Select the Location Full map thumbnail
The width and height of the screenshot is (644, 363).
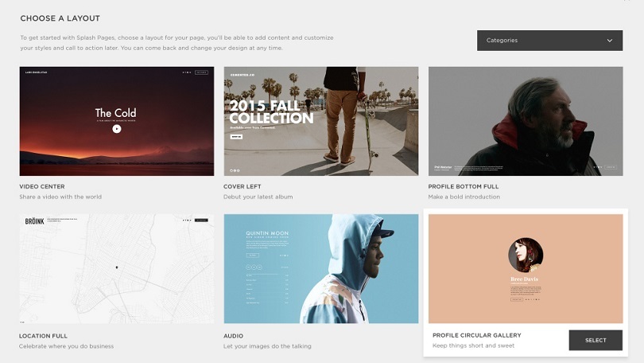(116, 268)
